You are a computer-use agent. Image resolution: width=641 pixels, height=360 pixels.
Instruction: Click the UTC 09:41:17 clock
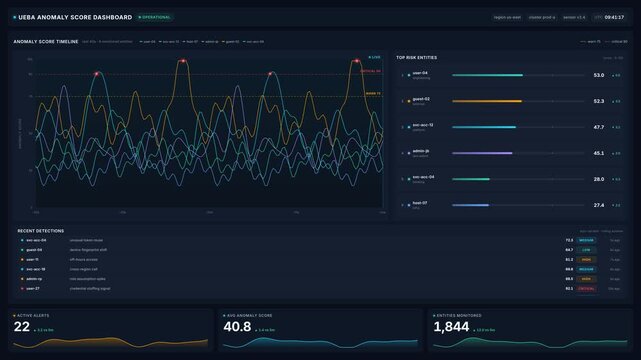click(609, 17)
